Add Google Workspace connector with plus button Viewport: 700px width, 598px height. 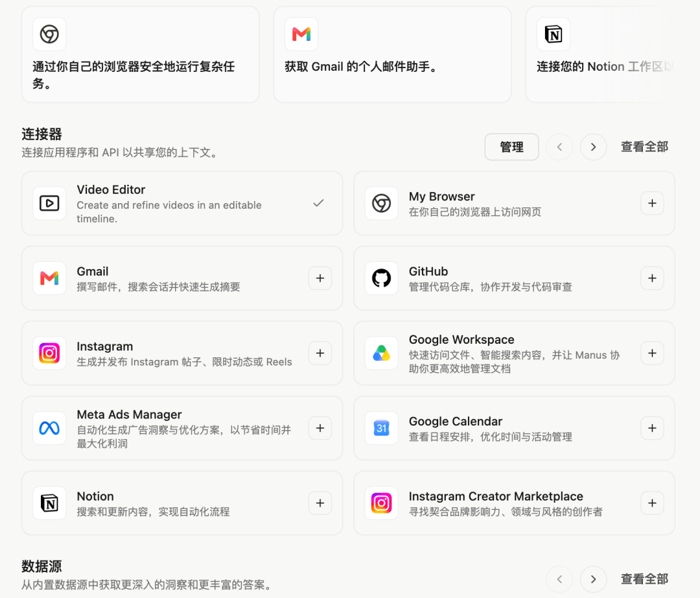pos(652,353)
